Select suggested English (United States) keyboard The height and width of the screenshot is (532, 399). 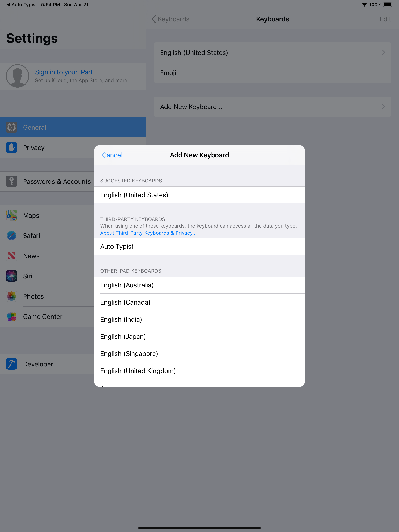coord(199,195)
